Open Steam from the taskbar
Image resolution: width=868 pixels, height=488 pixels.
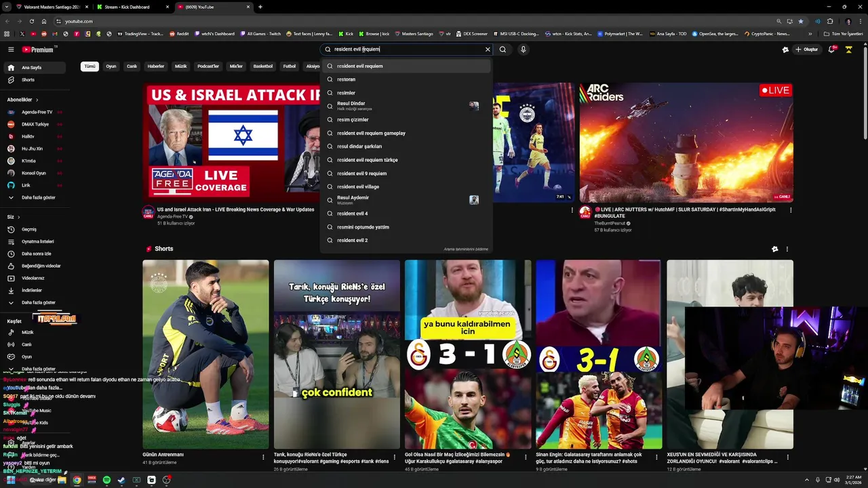pyautogui.click(x=121, y=480)
